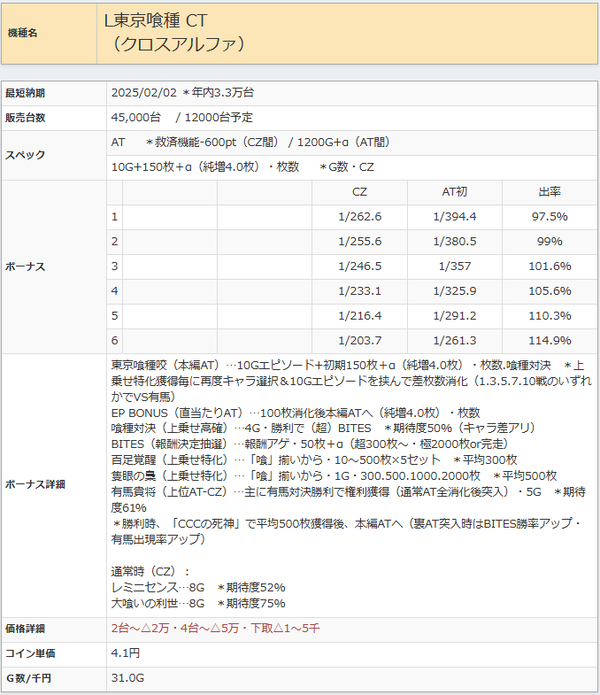Image resolution: width=600 pixels, height=695 pixels.
Task: Select the 最短納期 date 2025/02/02 cell
Action: pos(351,93)
